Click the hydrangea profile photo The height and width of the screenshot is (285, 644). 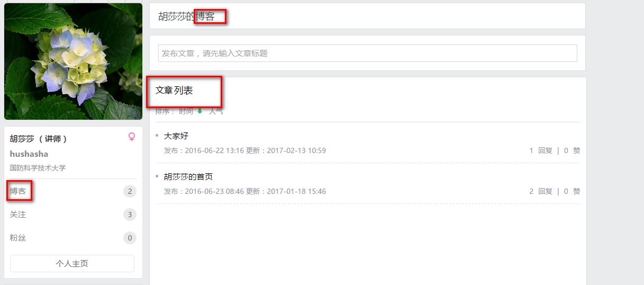(x=73, y=61)
